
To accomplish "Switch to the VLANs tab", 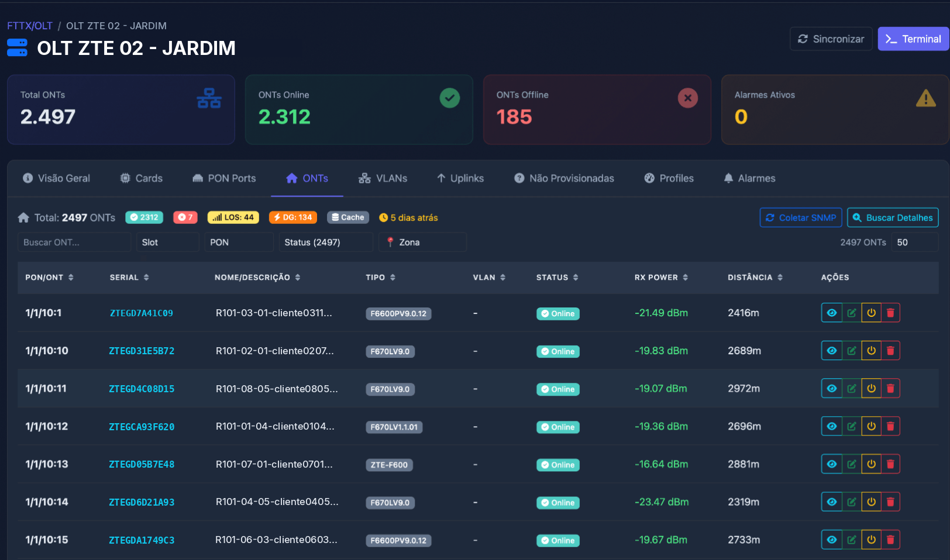I will tap(383, 178).
